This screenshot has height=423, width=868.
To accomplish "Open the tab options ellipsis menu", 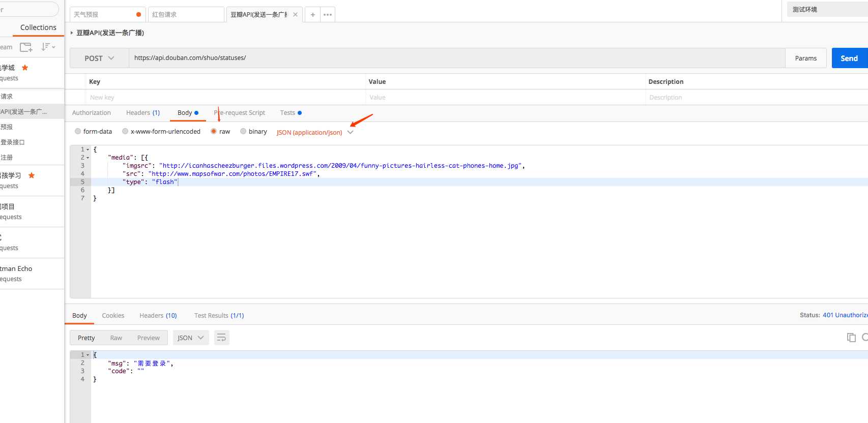I will pyautogui.click(x=328, y=15).
